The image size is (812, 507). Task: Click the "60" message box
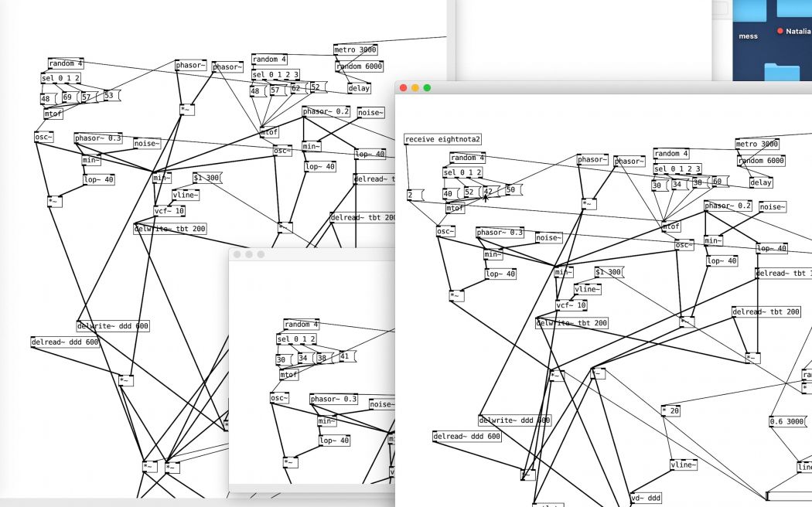720,181
